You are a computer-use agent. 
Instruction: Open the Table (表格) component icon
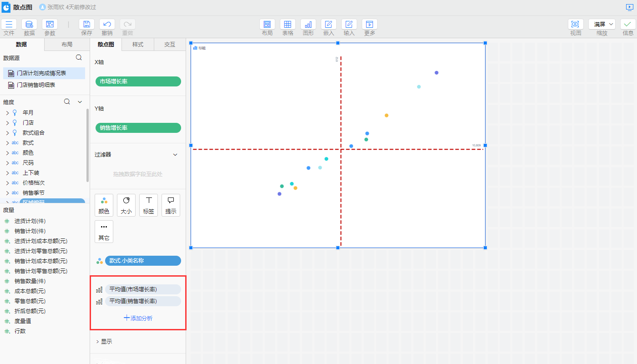[x=288, y=25]
